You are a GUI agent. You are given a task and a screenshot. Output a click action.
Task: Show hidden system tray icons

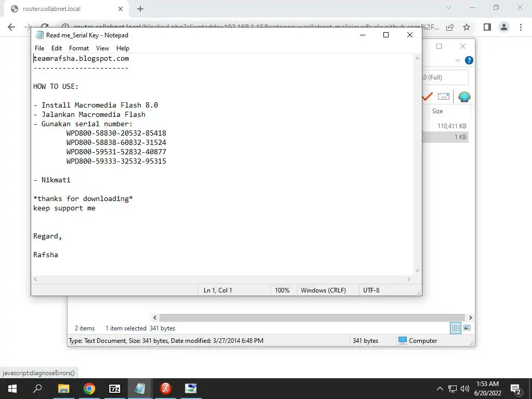(x=440, y=389)
